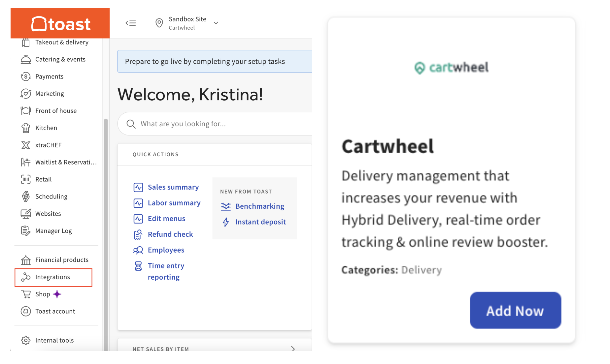Image resolution: width=610 pixels, height=364 pixels.
Task: Open Financial products section
Action: (x=62, y=260)
